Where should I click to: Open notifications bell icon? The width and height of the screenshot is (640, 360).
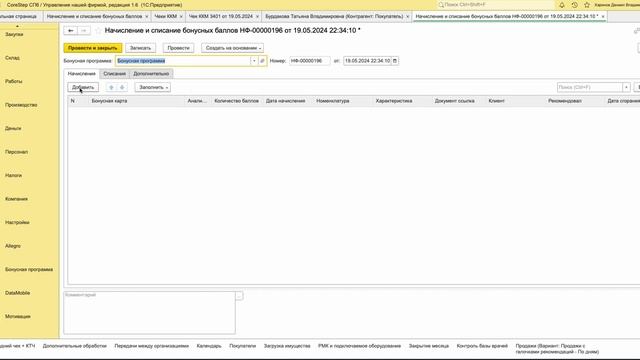(x=562, y=5)
